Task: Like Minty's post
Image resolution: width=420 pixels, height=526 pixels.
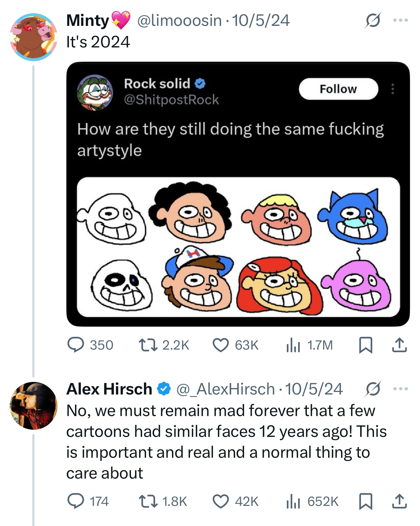Action: pyautogui.click(x=220, y=345)
